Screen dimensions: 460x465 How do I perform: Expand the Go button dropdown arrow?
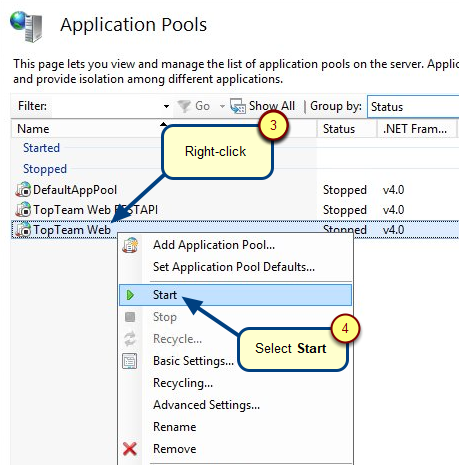pyautogui.click(x=222, y=107)
